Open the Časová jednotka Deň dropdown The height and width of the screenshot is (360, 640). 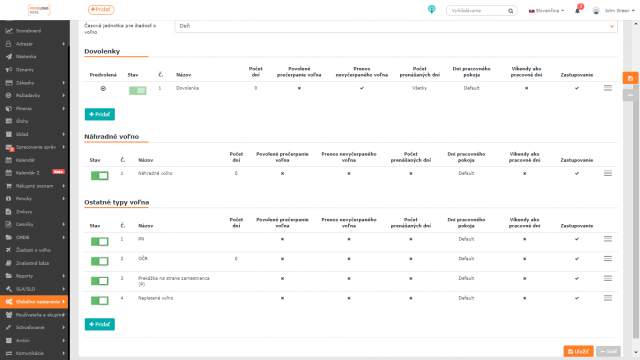(396, 26)
